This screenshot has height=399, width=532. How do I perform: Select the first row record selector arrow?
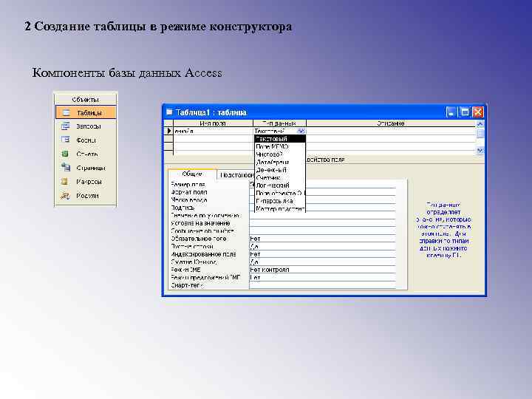click(x=168, y=131)
